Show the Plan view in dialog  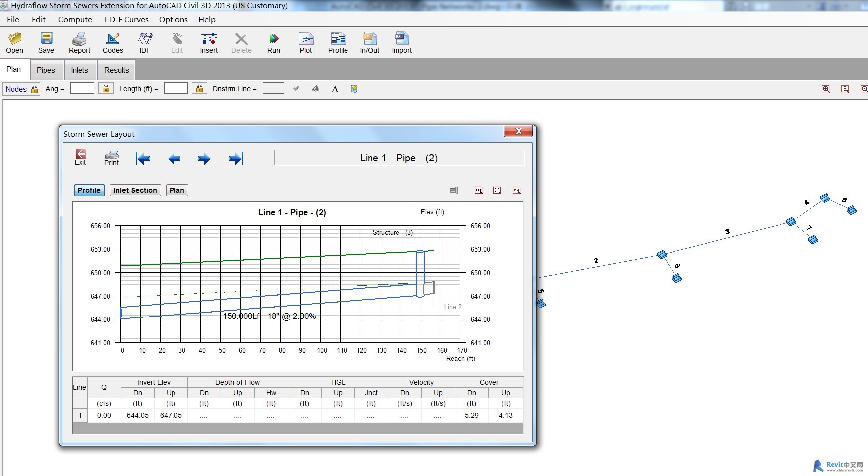[177, 190]
